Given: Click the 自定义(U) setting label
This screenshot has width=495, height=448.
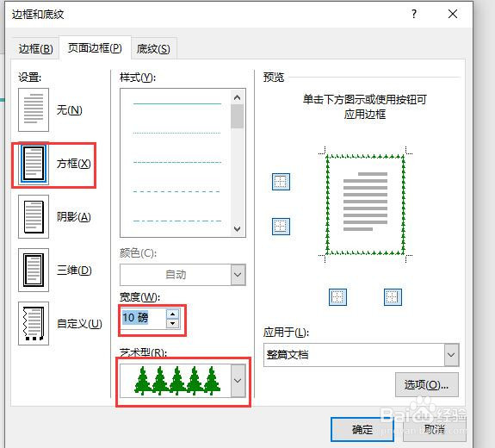Looking at the screenshot, I should tap(79, 324).
